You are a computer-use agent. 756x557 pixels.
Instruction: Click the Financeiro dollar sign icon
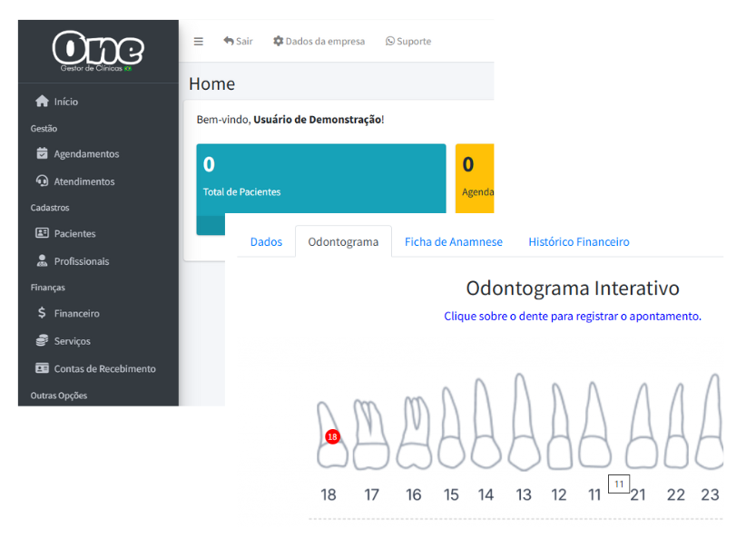(42, 314)
